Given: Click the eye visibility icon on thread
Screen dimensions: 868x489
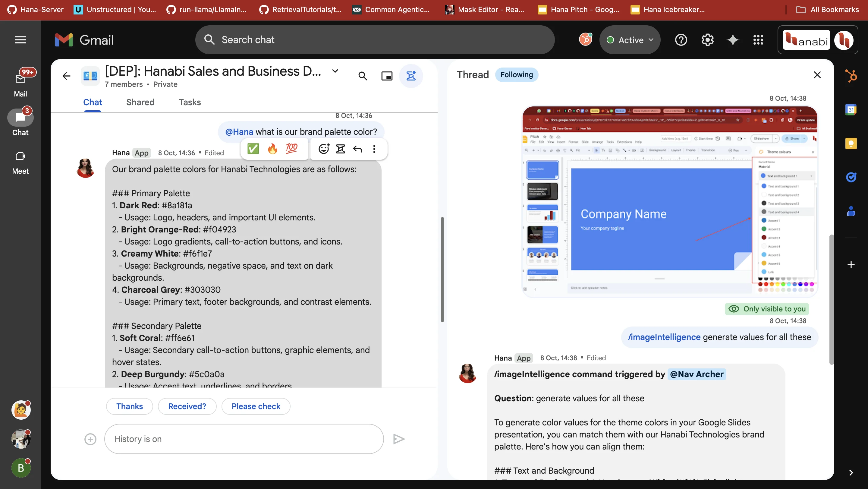Looking at the screenshot, I should coord(734,309).
